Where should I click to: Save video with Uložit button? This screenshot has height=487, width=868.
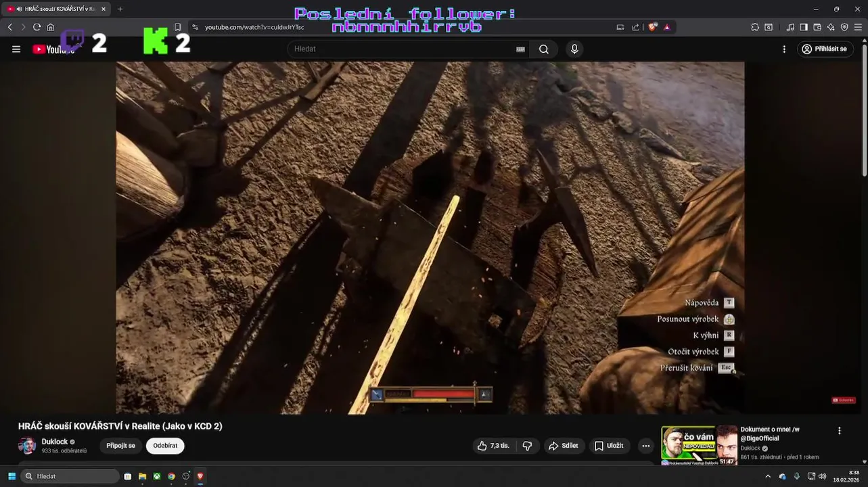(x=608, y=446)
